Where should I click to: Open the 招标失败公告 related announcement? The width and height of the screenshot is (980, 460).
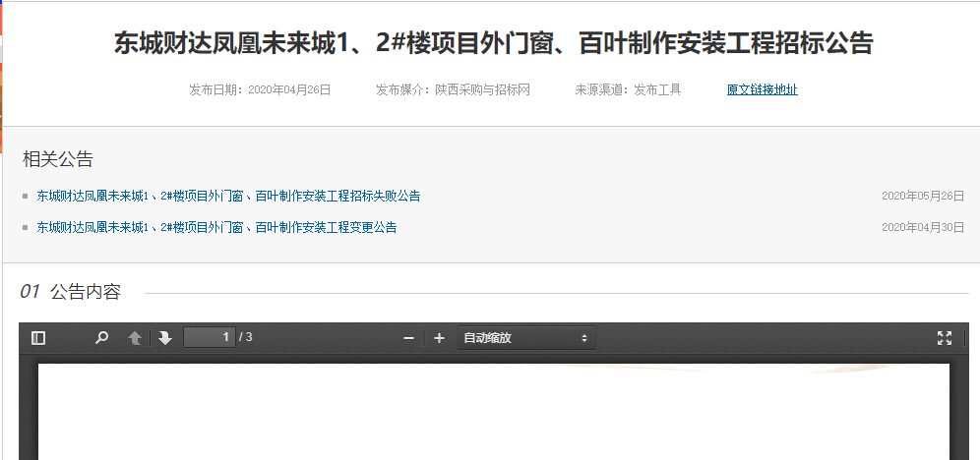tap(228, 196)
